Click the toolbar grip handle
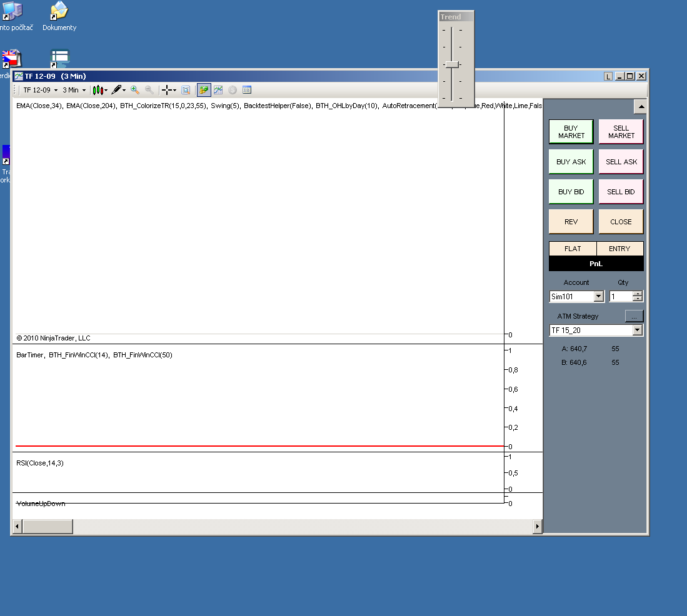The height and width of the screenshot is (616, 687). point(16,90)
